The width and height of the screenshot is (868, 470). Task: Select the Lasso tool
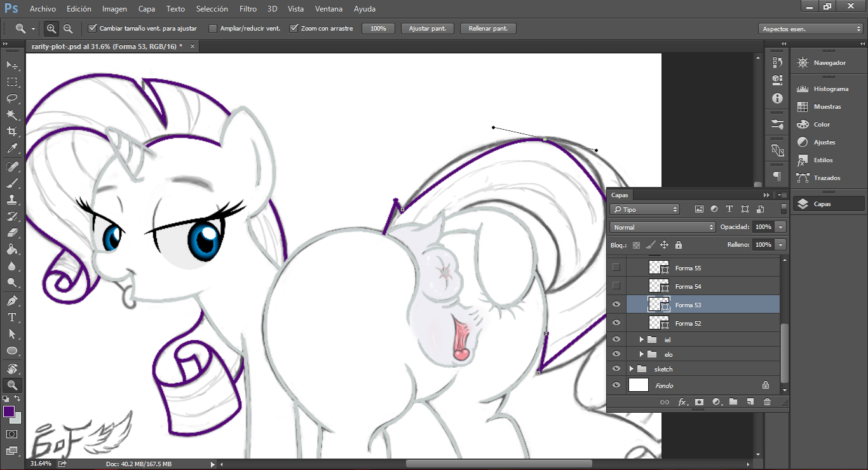tap(12, 99)
